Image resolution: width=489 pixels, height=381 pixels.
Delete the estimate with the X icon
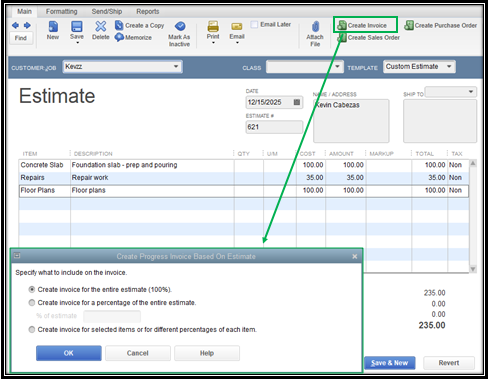(x=101, y=26)
